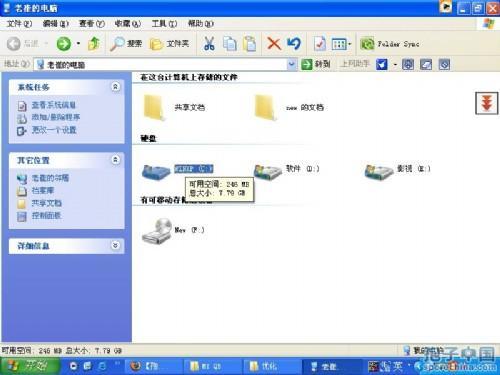Click the Folder Sync toolbar icon
Viewport: 500px width, 375px height.
click(390, 44)
